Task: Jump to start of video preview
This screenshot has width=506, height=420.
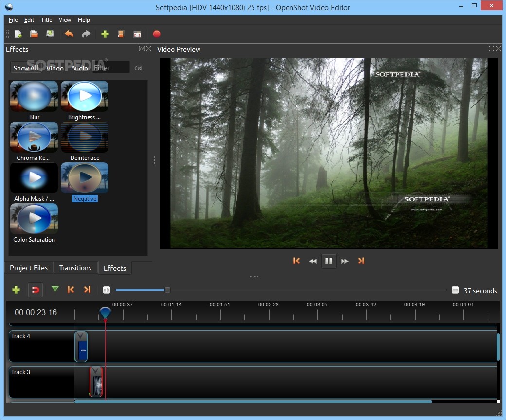Action: click(297, 261)
